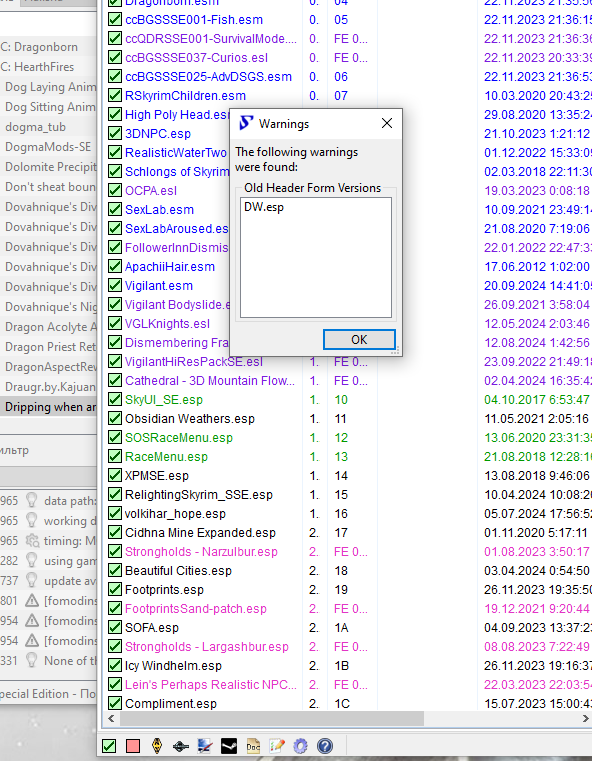Close the Warnings dialog with the X
This screenshot has width=592, height=761.
387,123
